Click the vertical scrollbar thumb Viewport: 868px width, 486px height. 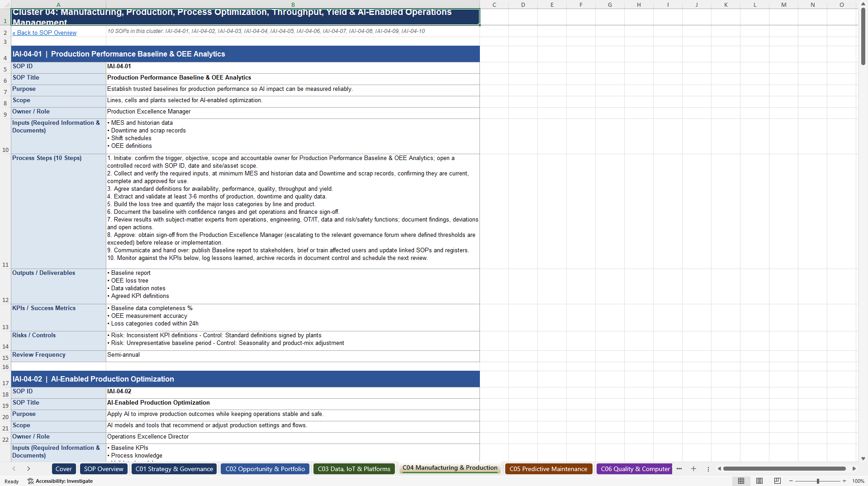(863, 36)
